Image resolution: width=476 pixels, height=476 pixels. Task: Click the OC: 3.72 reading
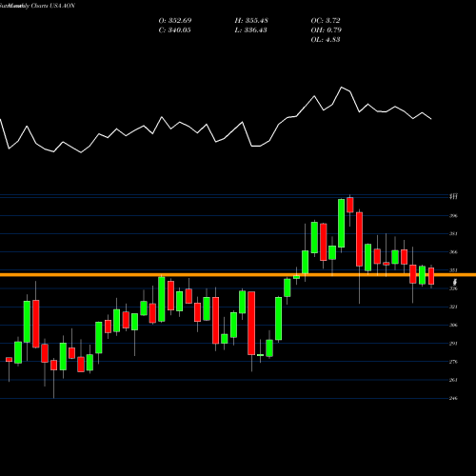point(326,21)
